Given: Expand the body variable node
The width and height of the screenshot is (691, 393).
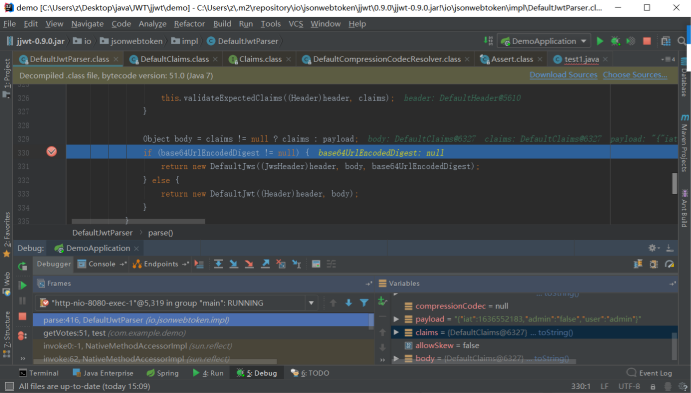Looking at the screenshot, I should [x=396, y=358].
